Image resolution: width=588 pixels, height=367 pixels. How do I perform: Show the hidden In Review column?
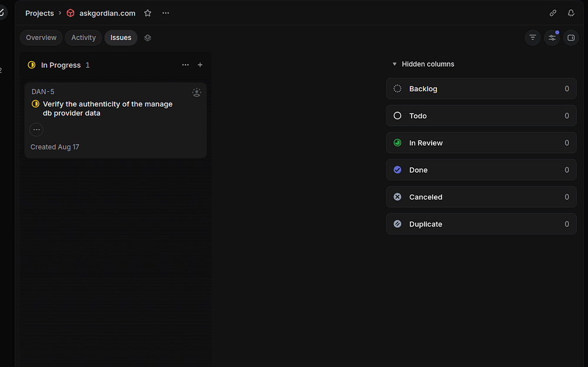(x=481, y=142)
